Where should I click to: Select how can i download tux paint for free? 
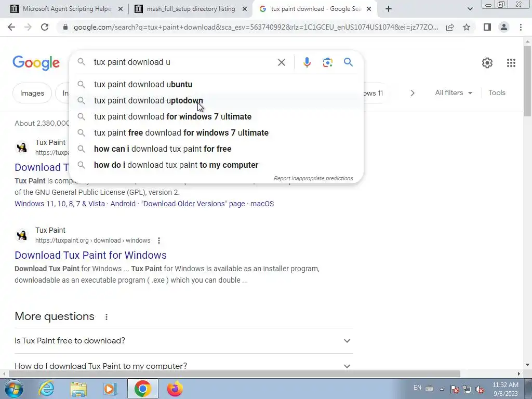(216, 149)
